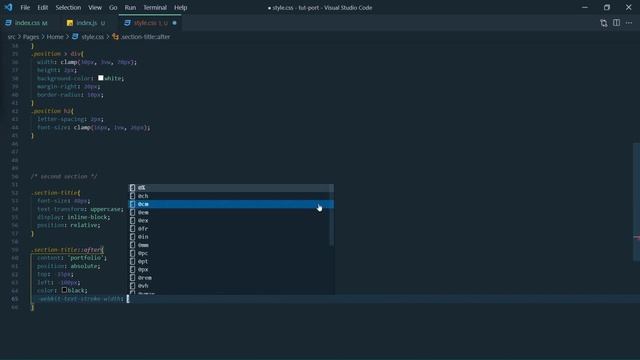The width and height of the screenshot is (640, 360).
Task: Open the Help menu
Action: [x=180, y=7]
